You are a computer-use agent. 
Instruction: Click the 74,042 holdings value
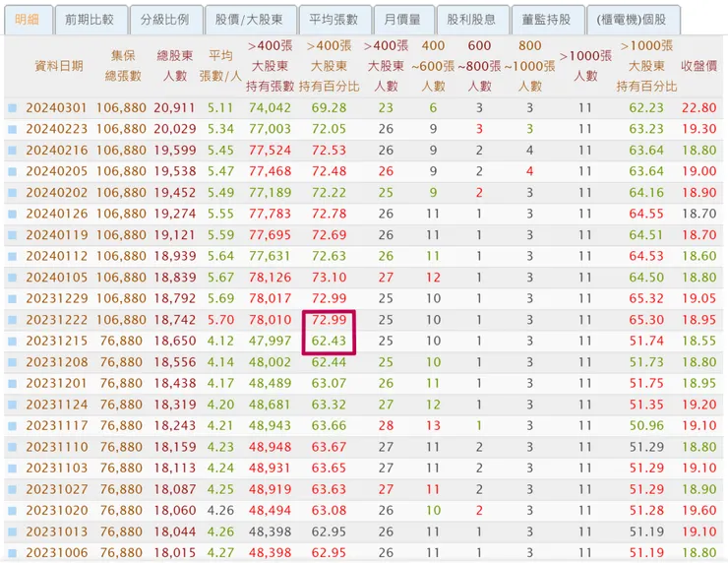pyautogui.click(x=270, y=108)
